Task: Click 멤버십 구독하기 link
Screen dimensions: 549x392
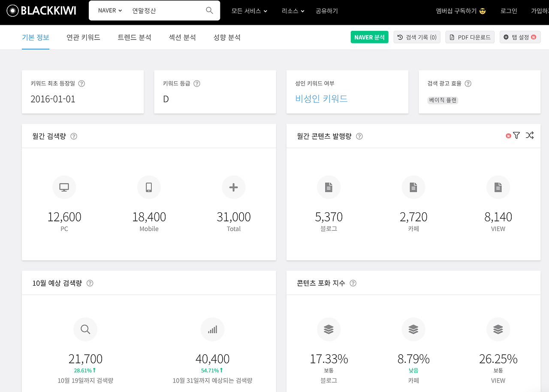Action: 461,11
